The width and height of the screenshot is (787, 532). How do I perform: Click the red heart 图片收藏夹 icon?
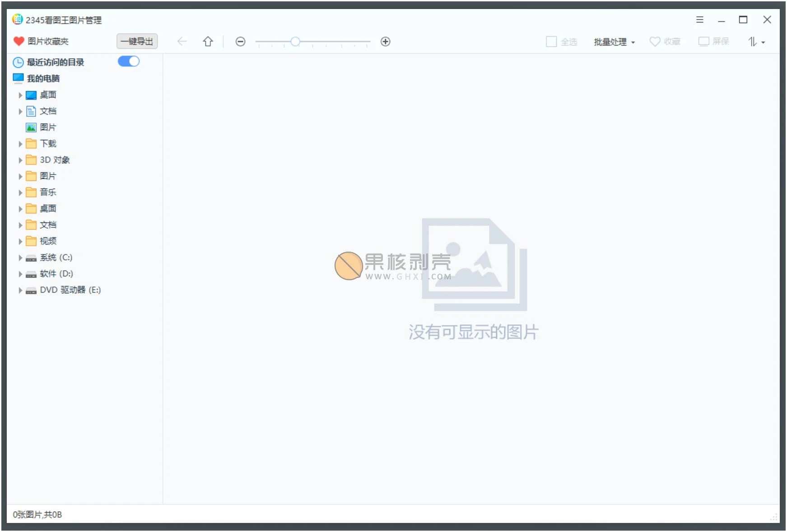click(19, 41)
